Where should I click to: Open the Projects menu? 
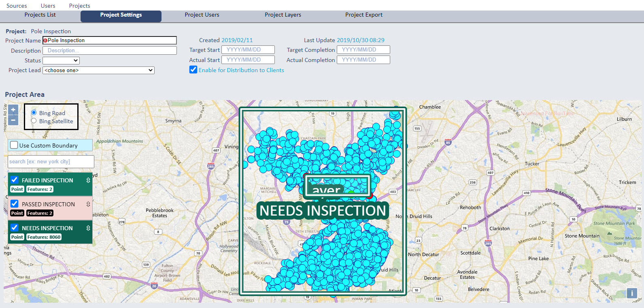tap(79, 6)
